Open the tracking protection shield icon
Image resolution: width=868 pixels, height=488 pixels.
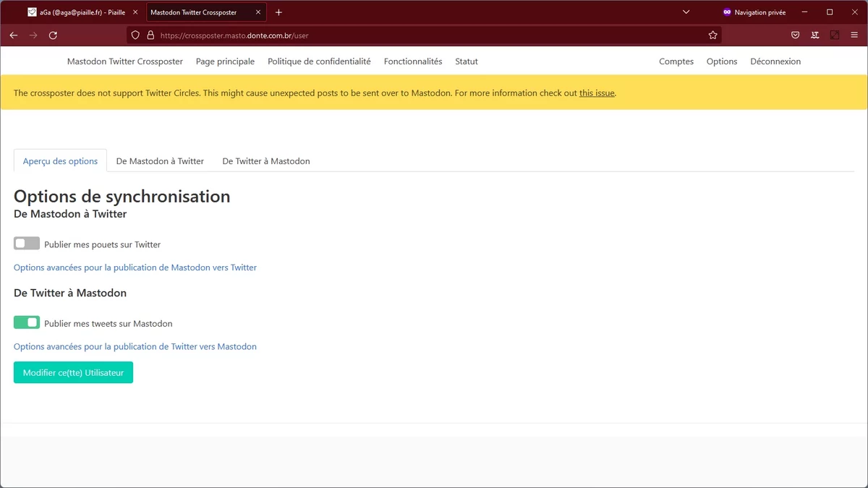(135, 35)
